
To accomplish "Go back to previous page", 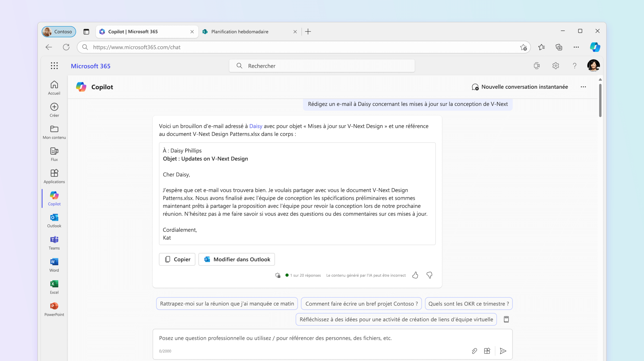I will pos(49,47).
